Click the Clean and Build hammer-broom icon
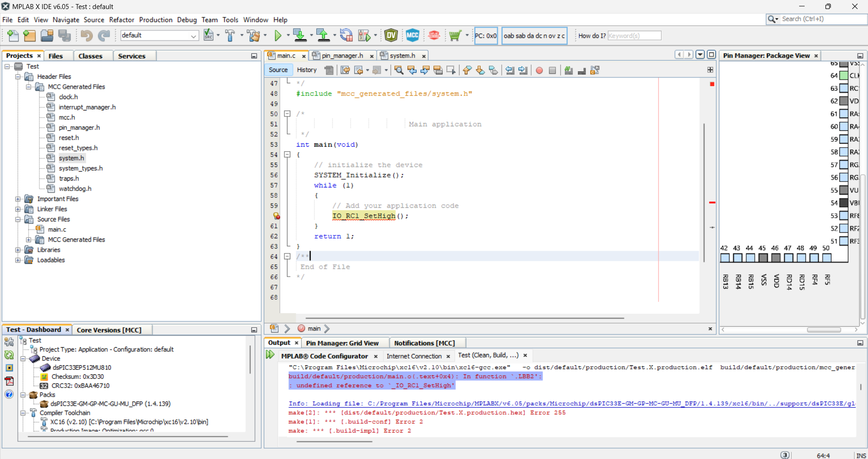The width and height of the screenshot is (868, 459). click(x=254, y=35)
